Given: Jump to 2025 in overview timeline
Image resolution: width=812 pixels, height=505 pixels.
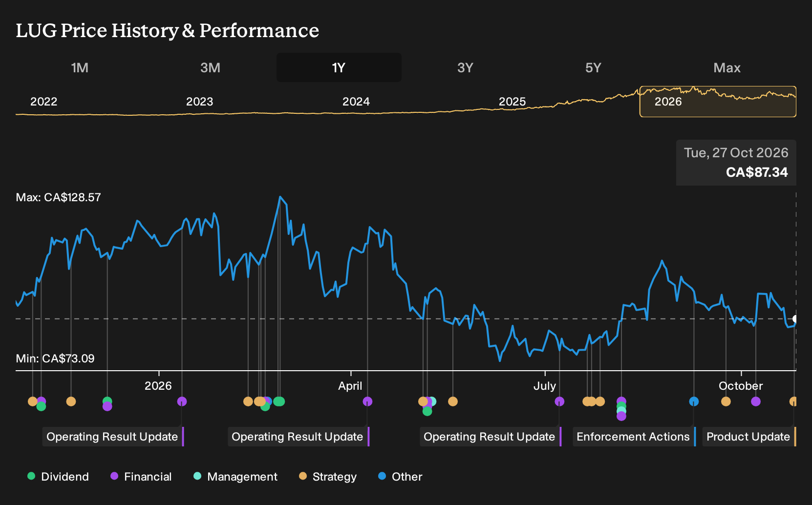Looking at the screenshot, I should click(x=512, y=102).
